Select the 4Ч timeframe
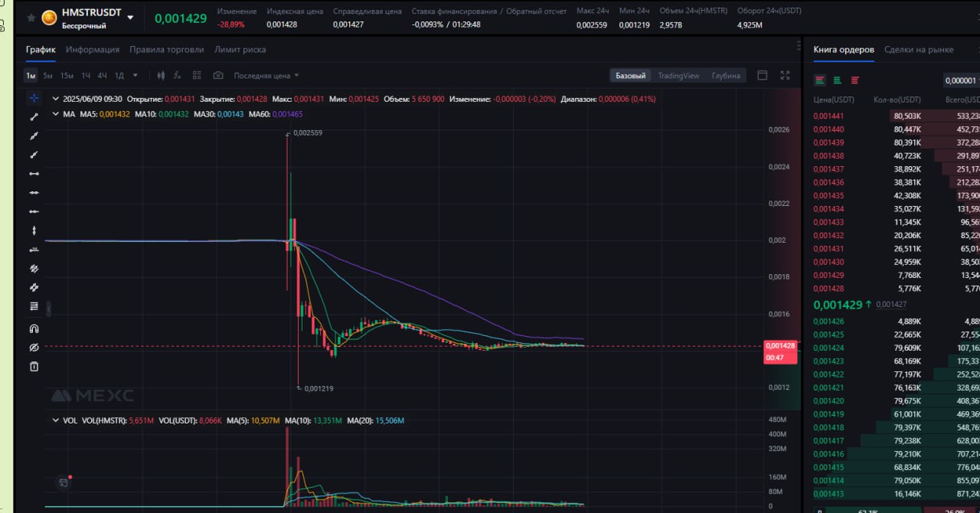980x513 pixels. 103,76
